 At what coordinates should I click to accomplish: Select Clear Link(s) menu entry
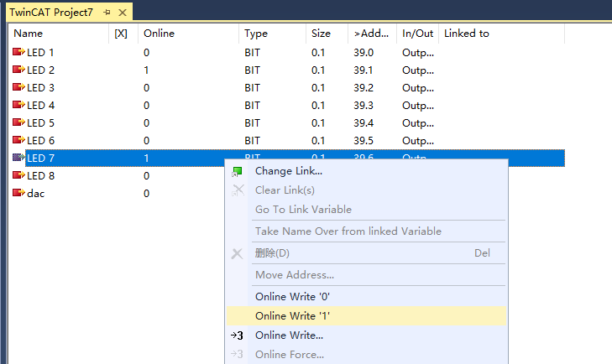(x=285, y=190)
